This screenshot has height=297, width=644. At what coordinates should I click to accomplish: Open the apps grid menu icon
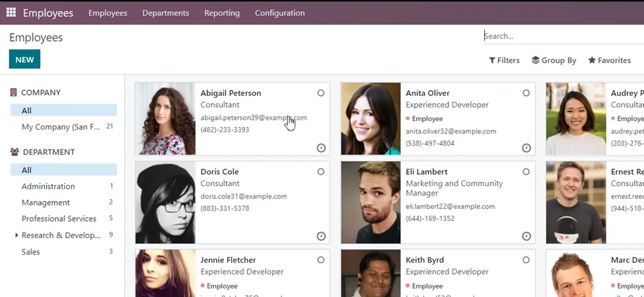pos(11,13)
